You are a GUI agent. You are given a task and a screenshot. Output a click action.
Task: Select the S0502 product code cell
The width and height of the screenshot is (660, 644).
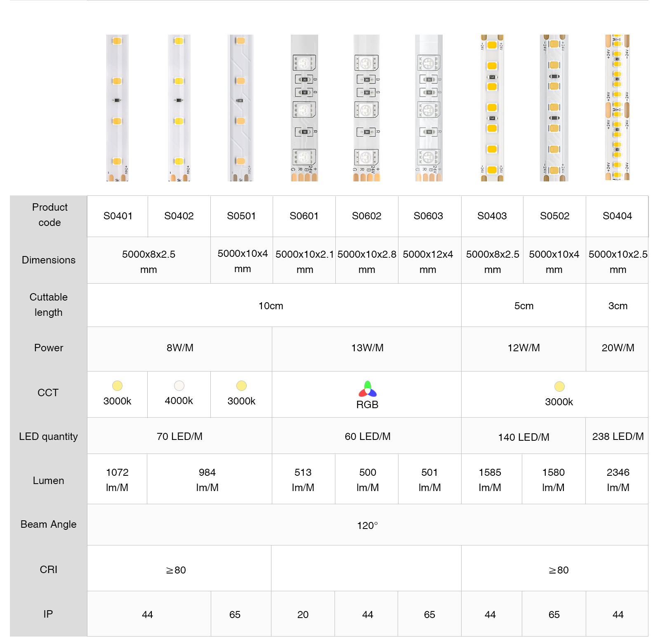(554, 216)
